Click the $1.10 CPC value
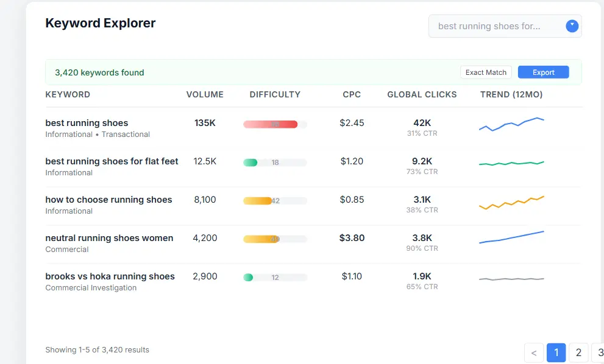The image size is (604, 364). tap(352, 277)
